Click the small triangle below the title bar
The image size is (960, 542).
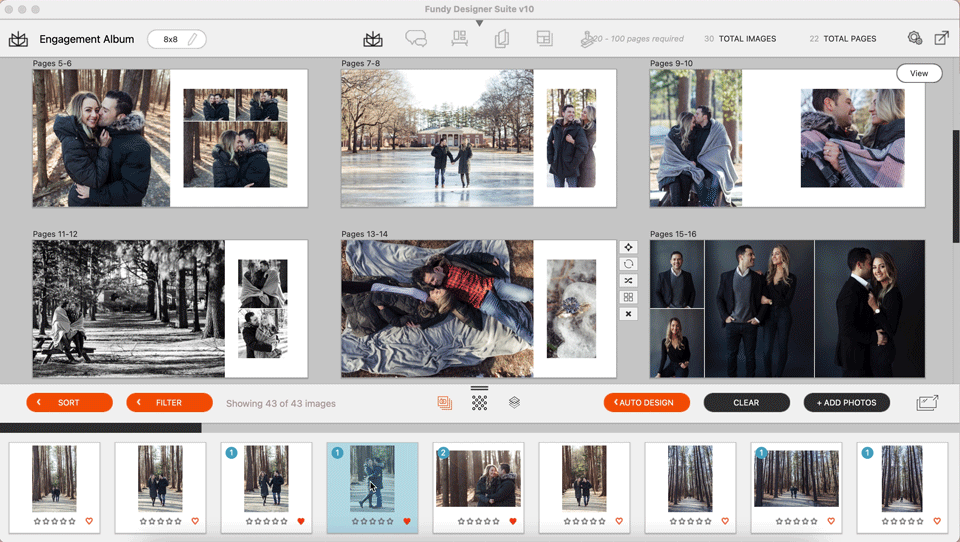pos(479,23)
